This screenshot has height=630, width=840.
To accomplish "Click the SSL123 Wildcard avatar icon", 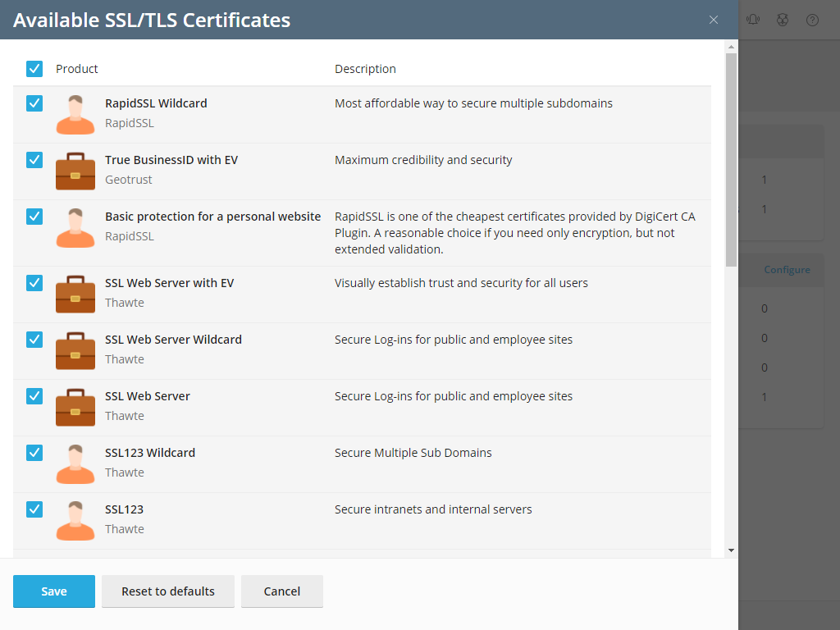I will pos(75,463).
